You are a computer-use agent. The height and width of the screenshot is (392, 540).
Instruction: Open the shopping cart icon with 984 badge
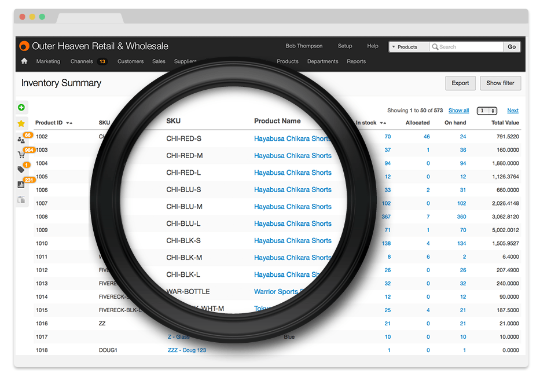[x=21, y=155]
